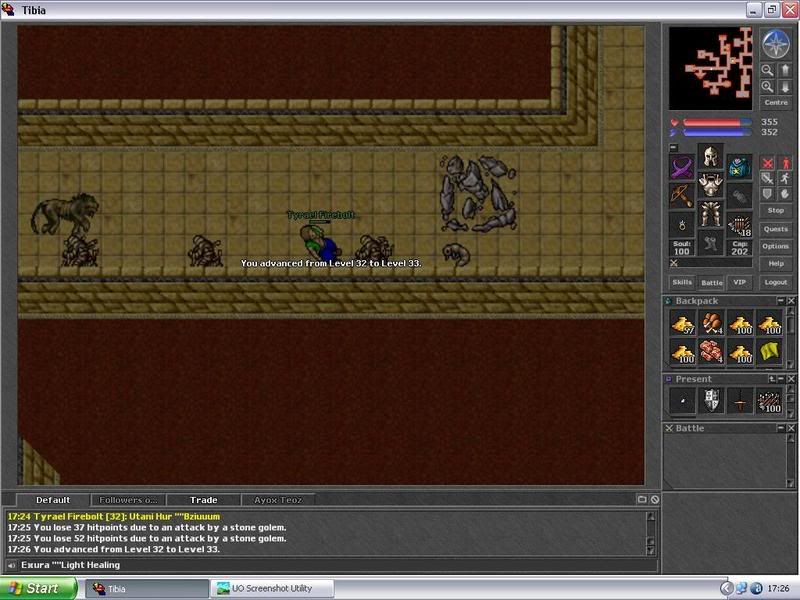Open the blue backpack slot
Screen dimensions: 800x600
coord(739,167)
